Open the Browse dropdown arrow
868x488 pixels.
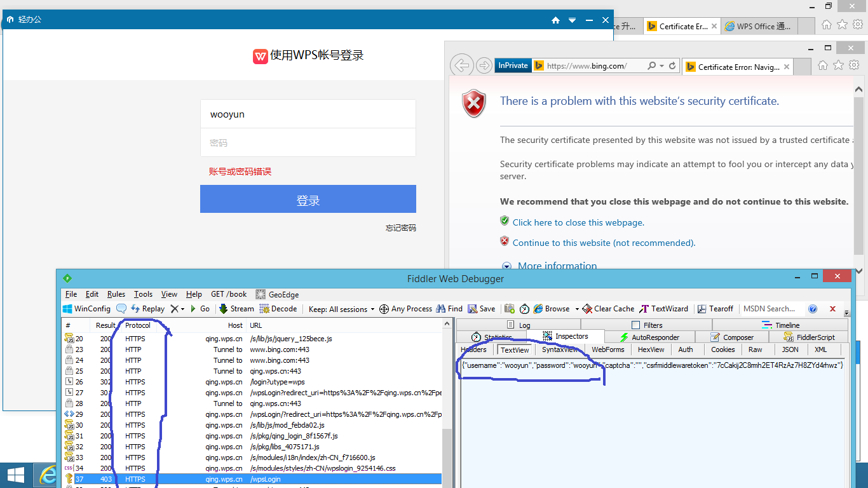click(x=577, y=309)
